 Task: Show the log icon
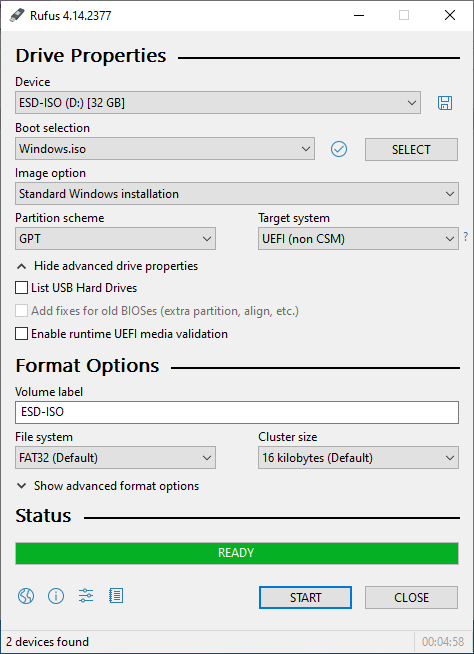116,596
